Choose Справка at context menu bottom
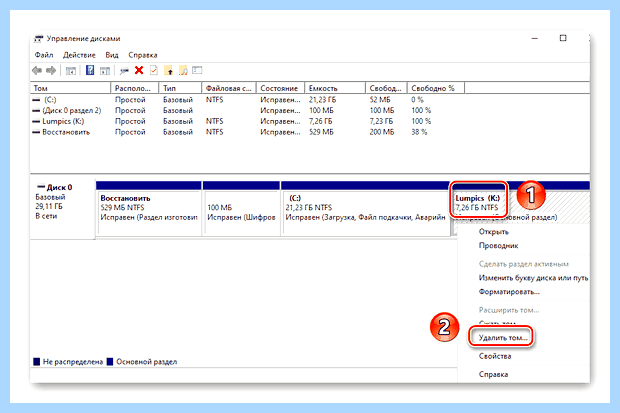This screenshot has width=620, height=413. point(493,374)
